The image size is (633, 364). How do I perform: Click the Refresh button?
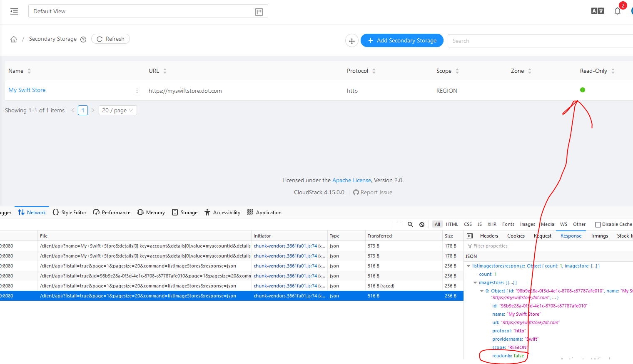point(110,39)
